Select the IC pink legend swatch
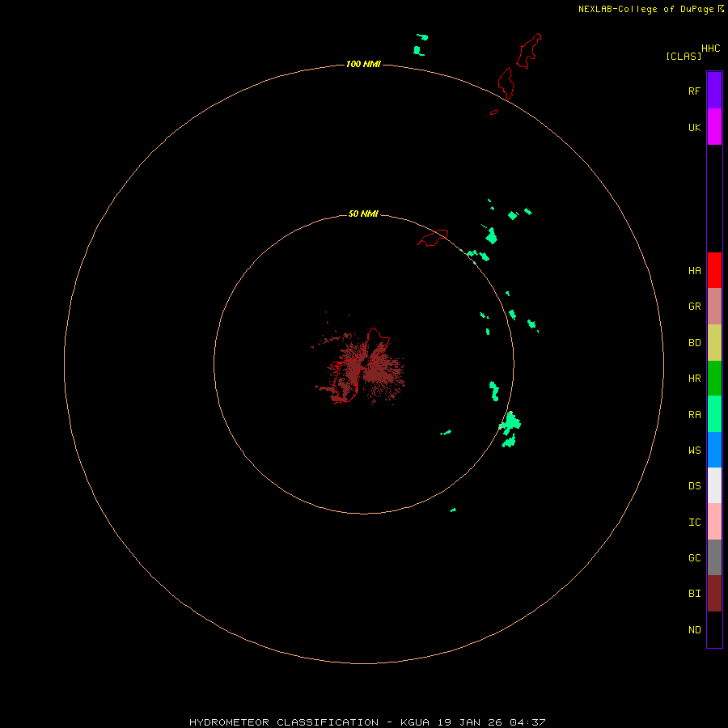 click(714, 522)
